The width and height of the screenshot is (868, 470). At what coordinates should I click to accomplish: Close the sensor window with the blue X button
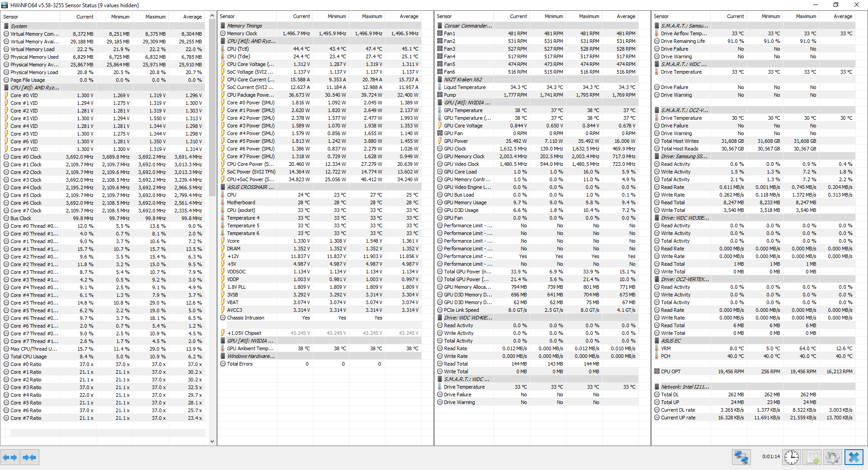click(854, 457)
